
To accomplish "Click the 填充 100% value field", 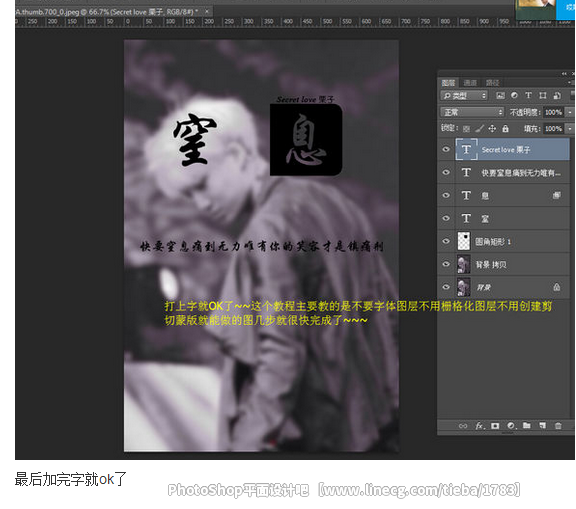I will click(554, 129).
